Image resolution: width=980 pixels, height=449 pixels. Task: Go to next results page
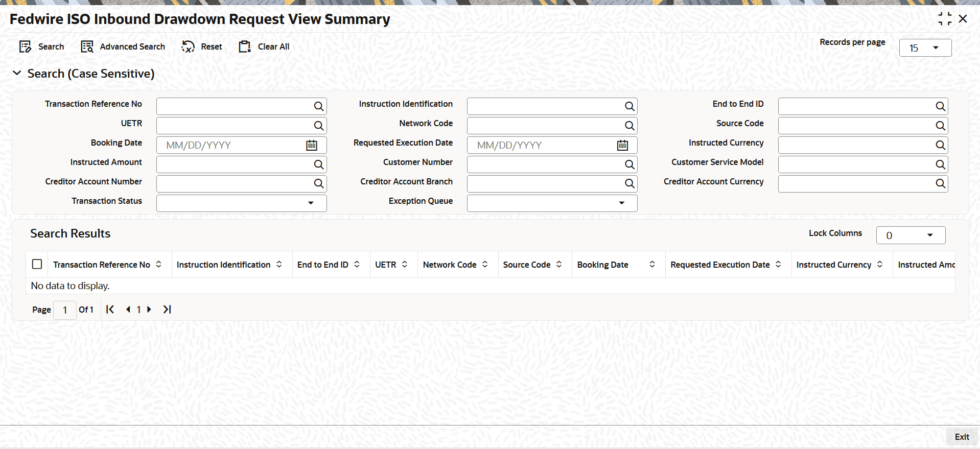coord(149,309)
